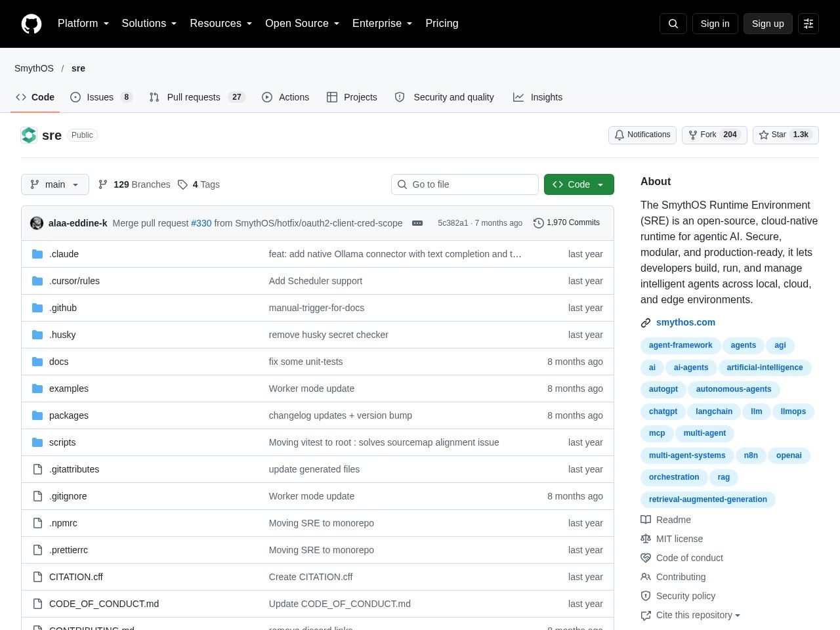Open the Pricing page link
Viewport: 840px width, 630px height.
[442, 24]
